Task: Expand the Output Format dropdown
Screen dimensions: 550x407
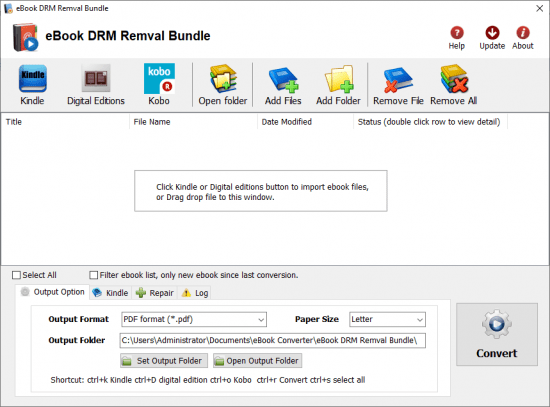Action: click(194, 319)
